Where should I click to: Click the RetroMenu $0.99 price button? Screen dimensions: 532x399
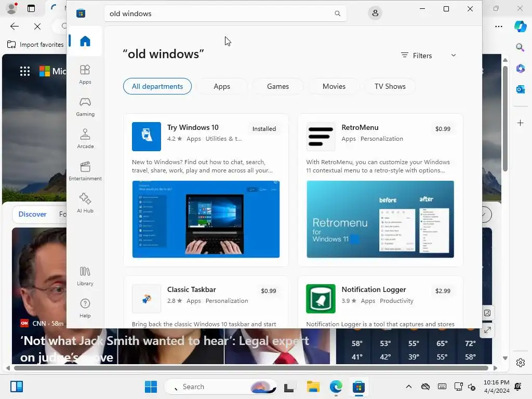[x=443, y=129]
